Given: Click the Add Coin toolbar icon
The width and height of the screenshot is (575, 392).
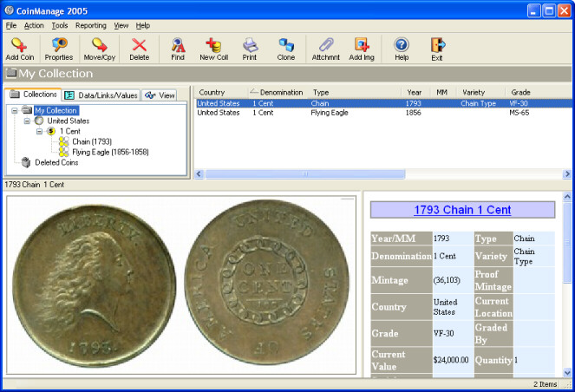Looking at the screenshot, I should (x=19, y=49).
